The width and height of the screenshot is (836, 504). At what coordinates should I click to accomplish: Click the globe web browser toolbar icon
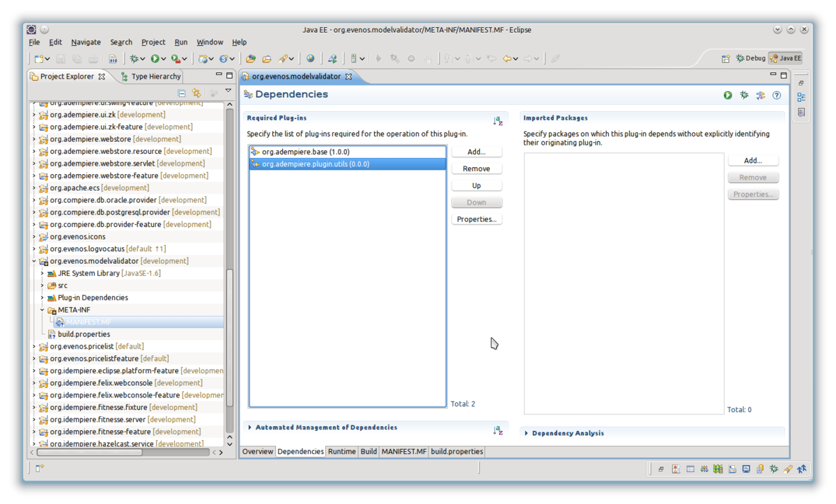coord(310,59)
